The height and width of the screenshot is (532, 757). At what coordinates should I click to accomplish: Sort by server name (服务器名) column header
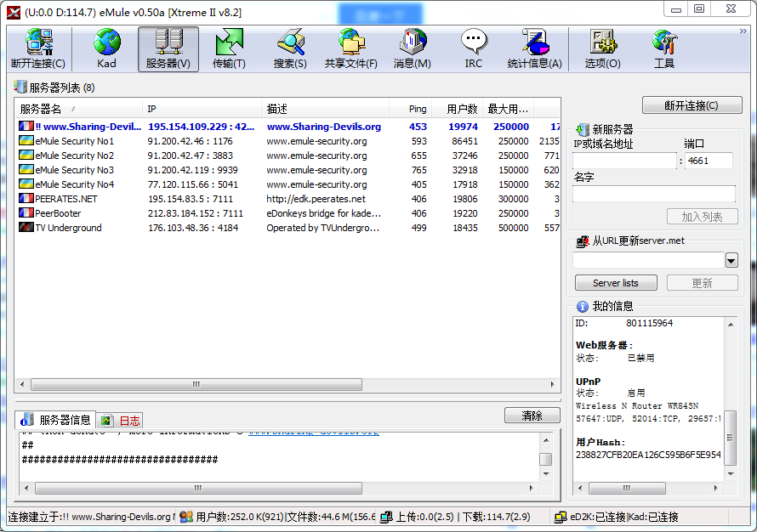79,109
